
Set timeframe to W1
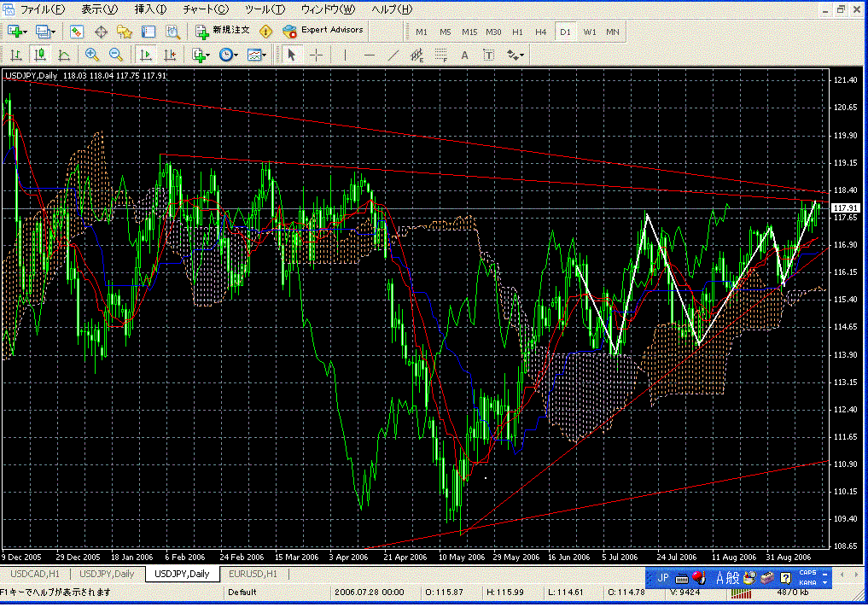click(590, 32)
